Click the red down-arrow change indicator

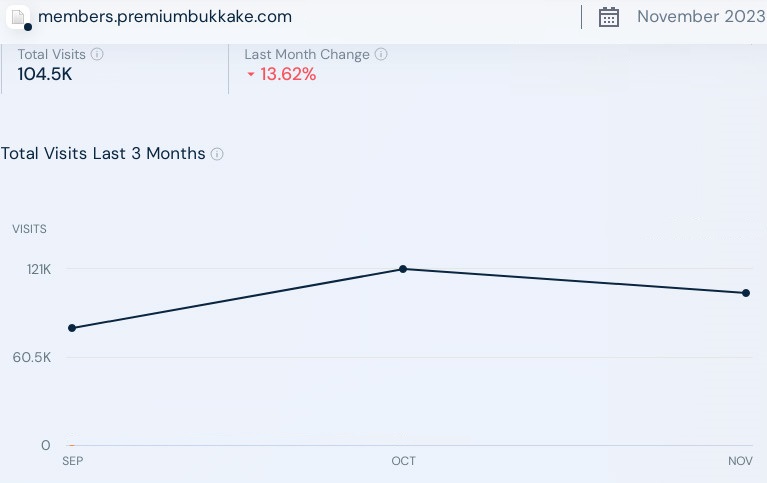click(250, 75)
